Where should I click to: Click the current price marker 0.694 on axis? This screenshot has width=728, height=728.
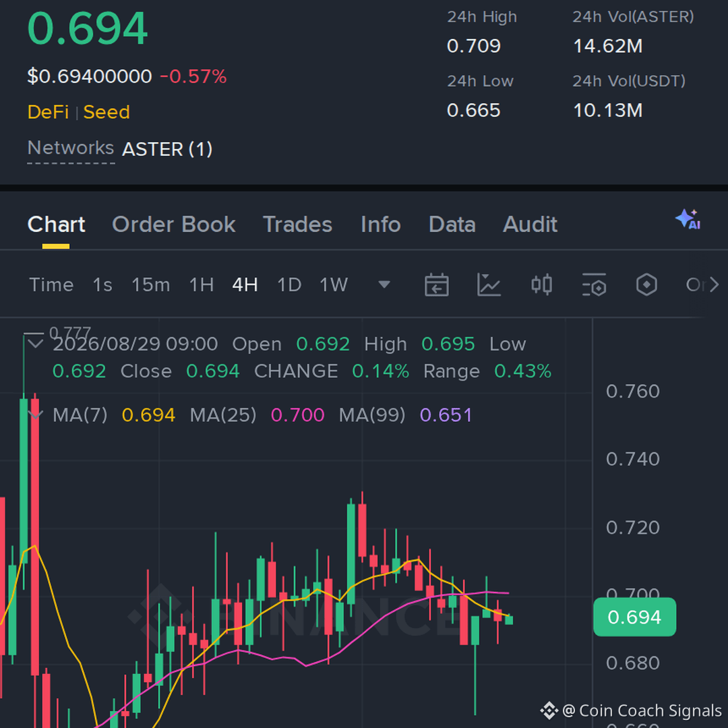pos(634,617)
